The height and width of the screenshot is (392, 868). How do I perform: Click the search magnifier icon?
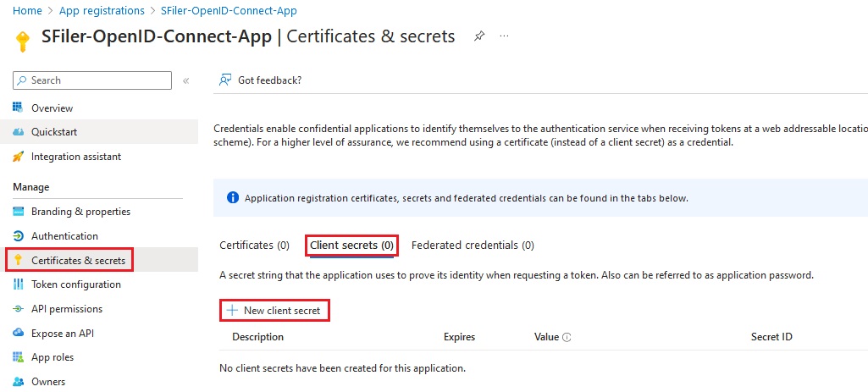(x=22, y=80)
